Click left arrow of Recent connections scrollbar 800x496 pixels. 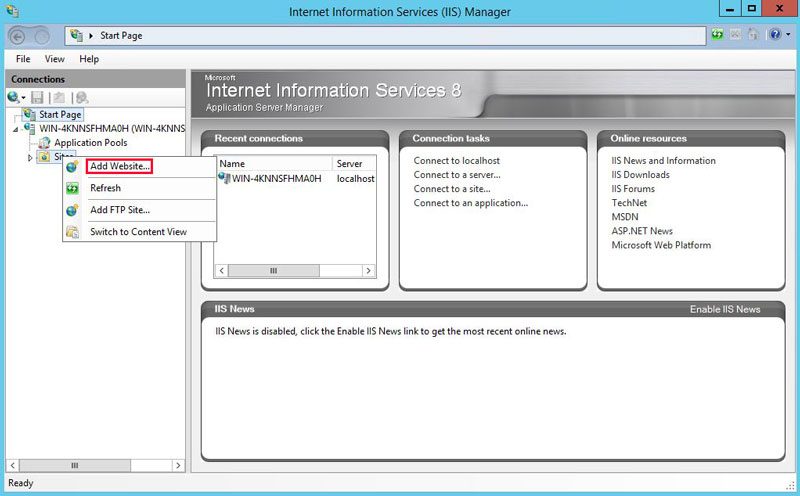pos(221,271)
